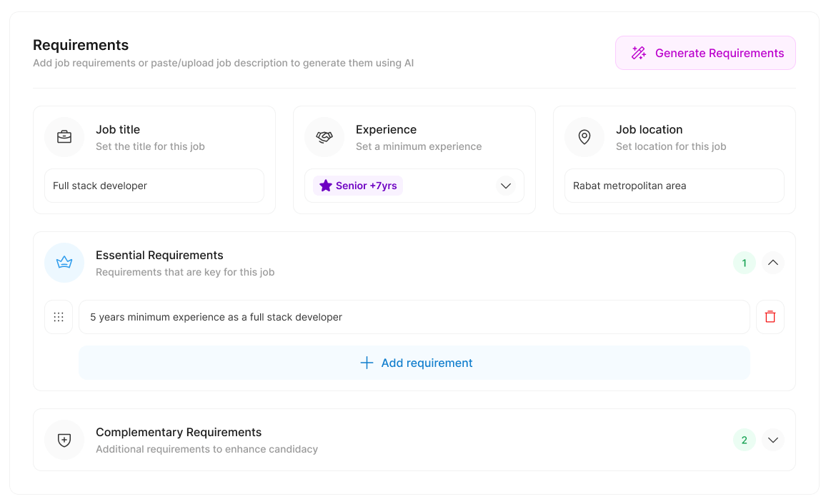Click the drag handle for the 5 years requirement

click(x=59, y=317)
